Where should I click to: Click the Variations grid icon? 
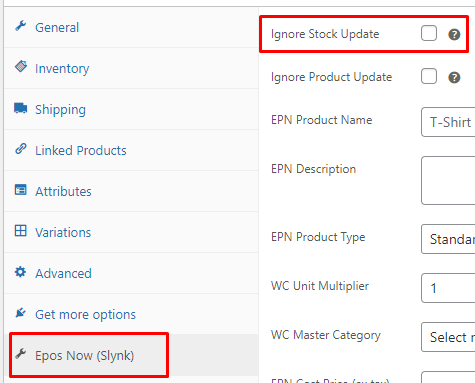21,231
